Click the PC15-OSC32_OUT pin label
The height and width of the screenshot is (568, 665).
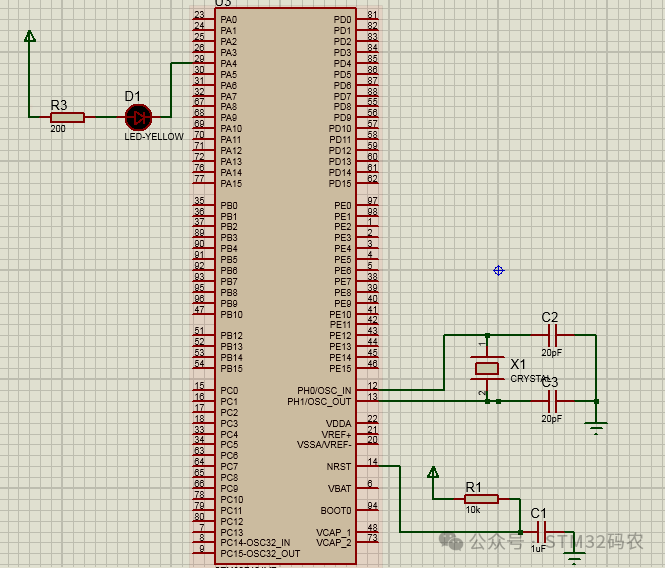pyautogui.click(x=260, y=554)
